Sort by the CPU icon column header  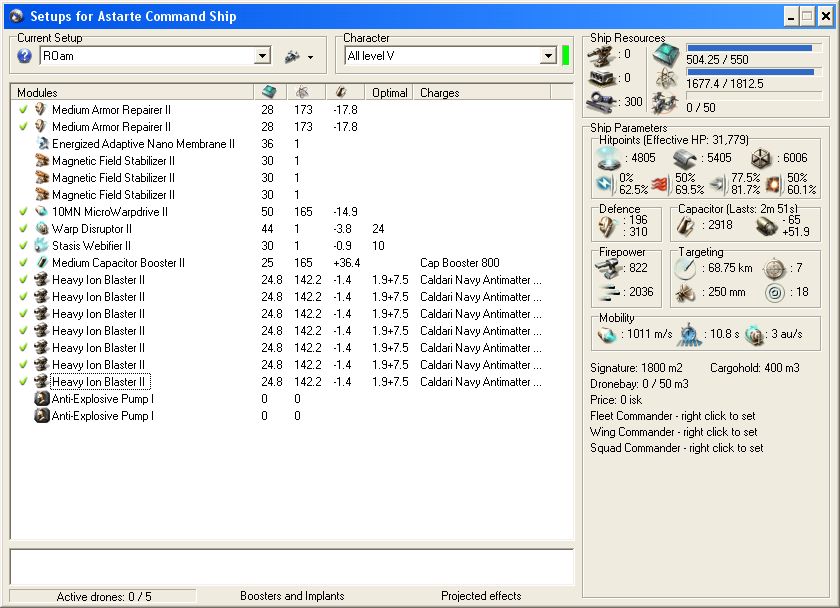(x=270, y=92)
